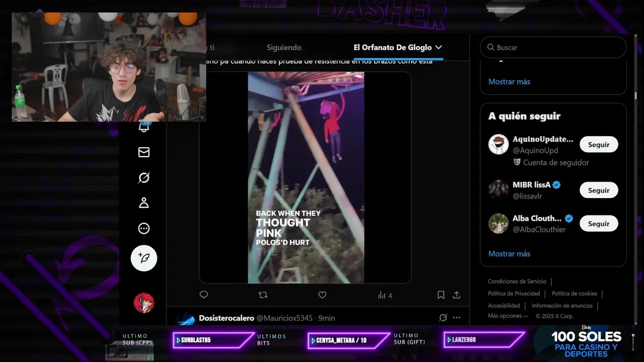Open three-dot menu on Dosisterocalero post

pyautogui.click(x=456, y=318)
